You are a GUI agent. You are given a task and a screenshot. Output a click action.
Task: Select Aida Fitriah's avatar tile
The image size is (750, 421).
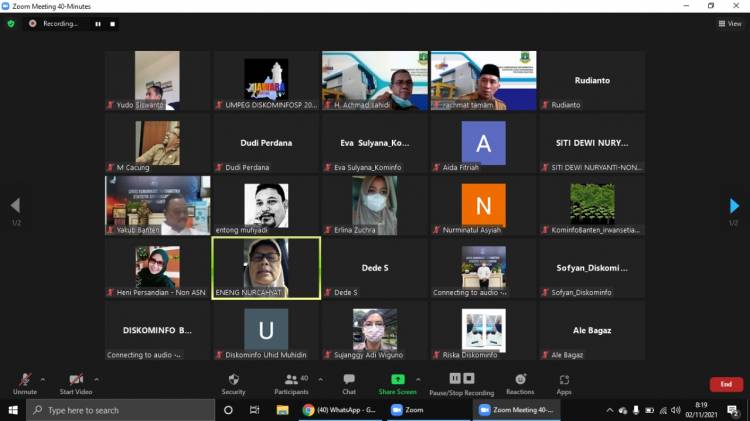click(484, 143)
